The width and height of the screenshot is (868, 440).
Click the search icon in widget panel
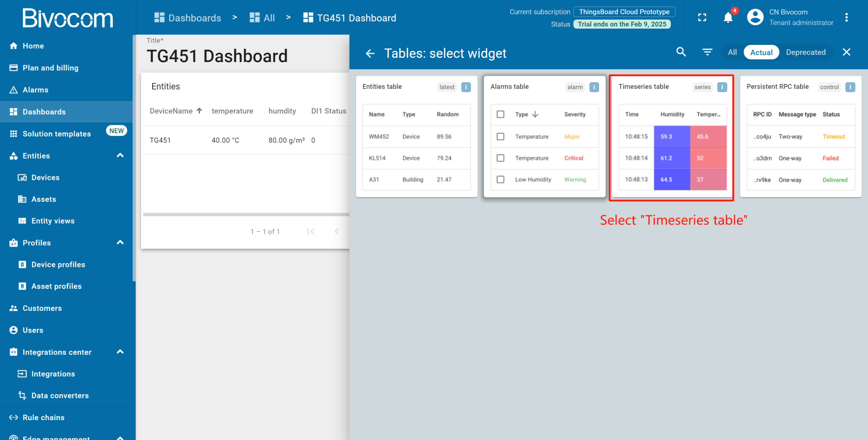tap(681, 52)
